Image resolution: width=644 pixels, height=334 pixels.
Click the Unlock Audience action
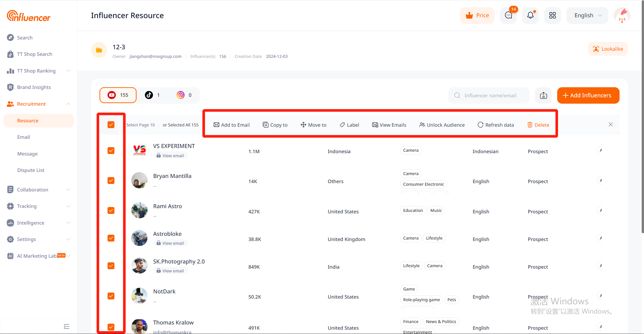[442, 125]
